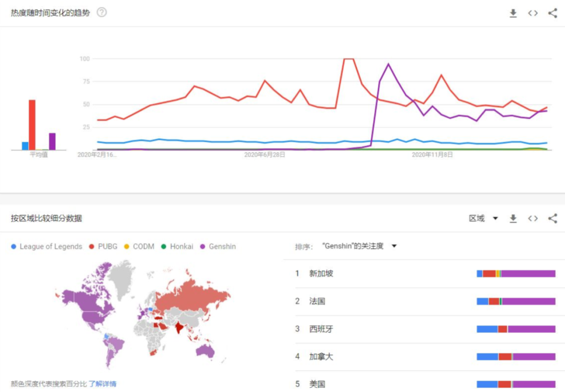Open embed code for trend chart
This screenshot has width=565, height=392.
point(533,14)
